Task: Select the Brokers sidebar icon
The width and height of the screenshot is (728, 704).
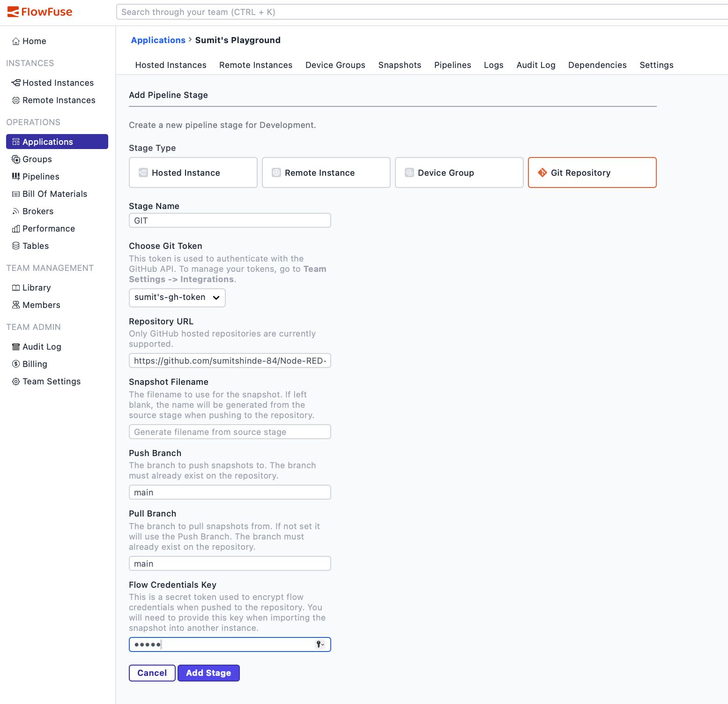Action: pos(16,211)
